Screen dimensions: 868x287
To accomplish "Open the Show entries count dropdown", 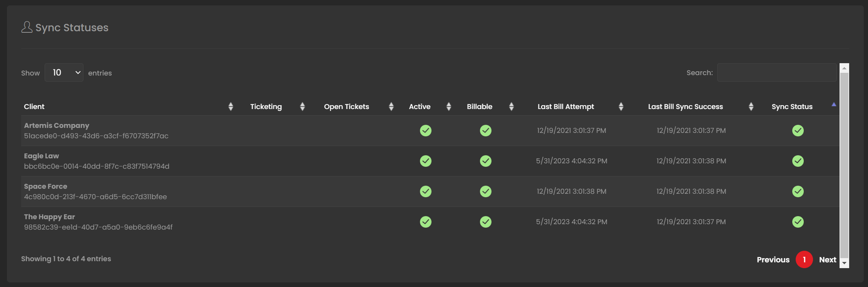I will pos(64,72).
